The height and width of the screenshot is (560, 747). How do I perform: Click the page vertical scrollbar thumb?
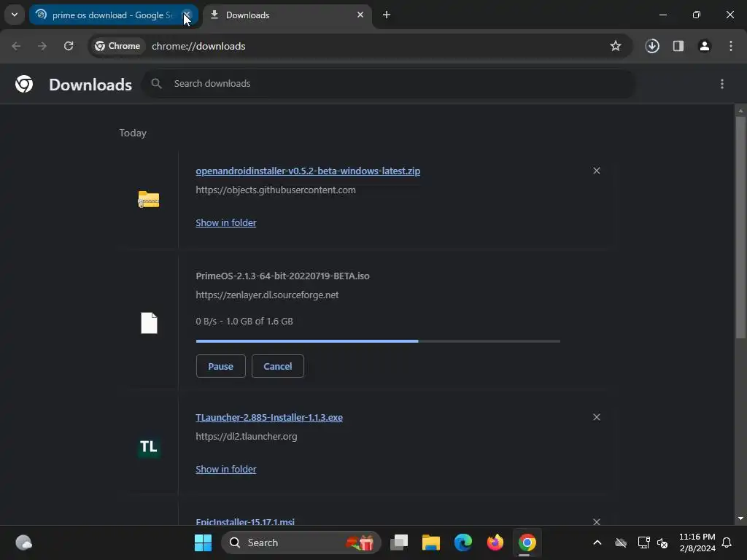click(x=740, y=227)
